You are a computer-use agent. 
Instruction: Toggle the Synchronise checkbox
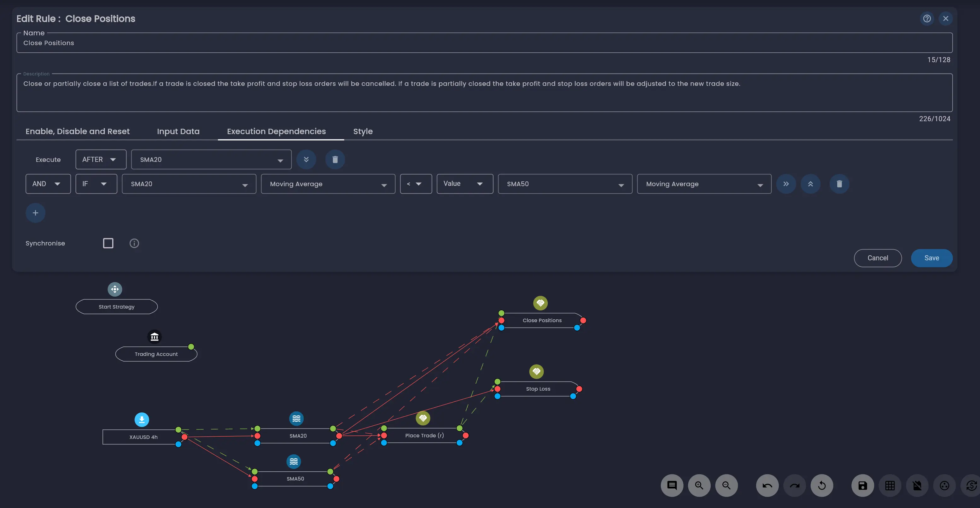point(108,243)
